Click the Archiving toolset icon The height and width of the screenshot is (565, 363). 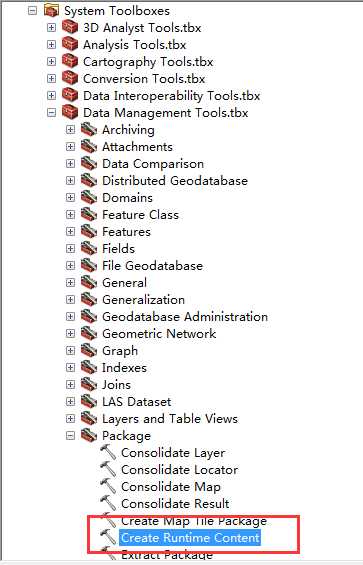89,129
